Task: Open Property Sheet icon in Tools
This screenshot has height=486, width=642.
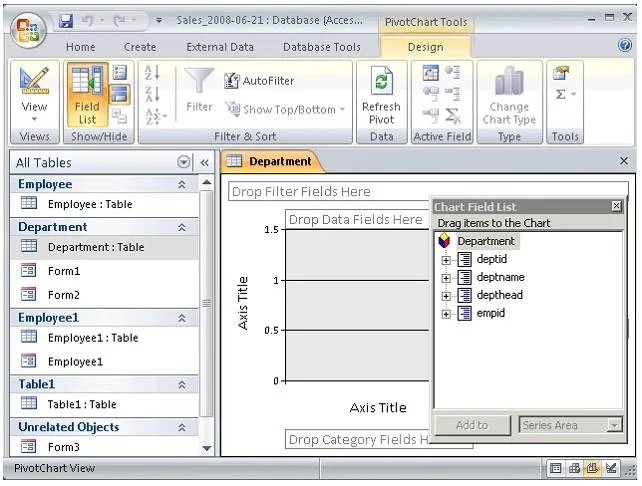Action: point(561,73)
